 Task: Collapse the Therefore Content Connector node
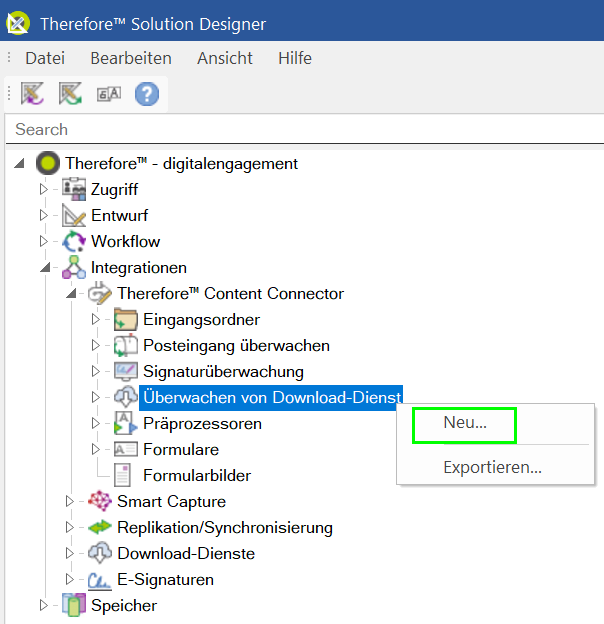(70, 294)
